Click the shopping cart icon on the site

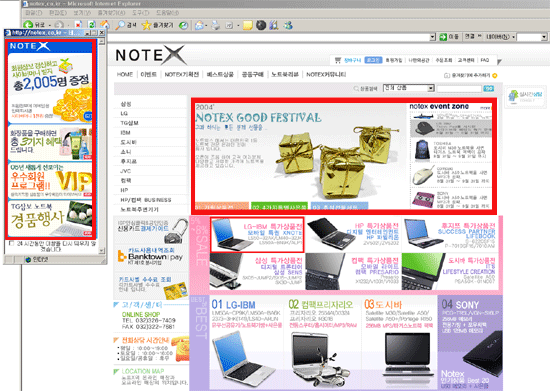tap(338, 60)
